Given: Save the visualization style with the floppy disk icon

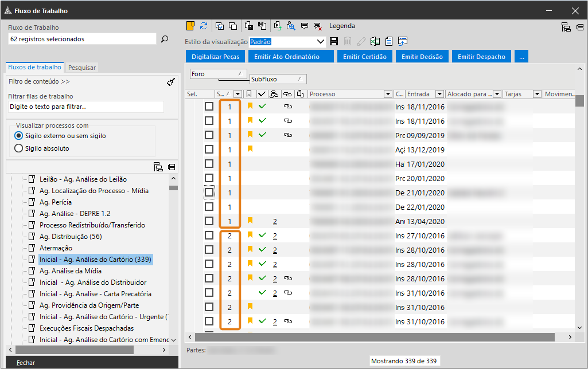Looking at the screenshot, I should (334, 41).
